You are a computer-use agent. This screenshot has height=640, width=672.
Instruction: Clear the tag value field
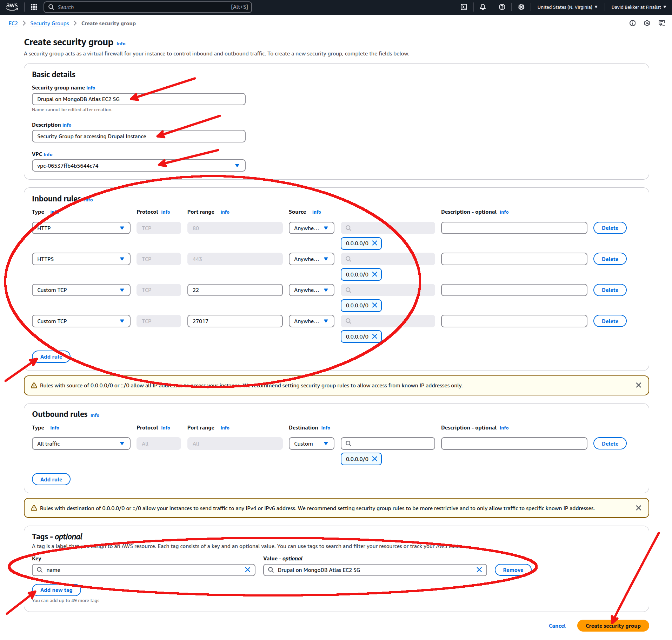coord(479,570)
